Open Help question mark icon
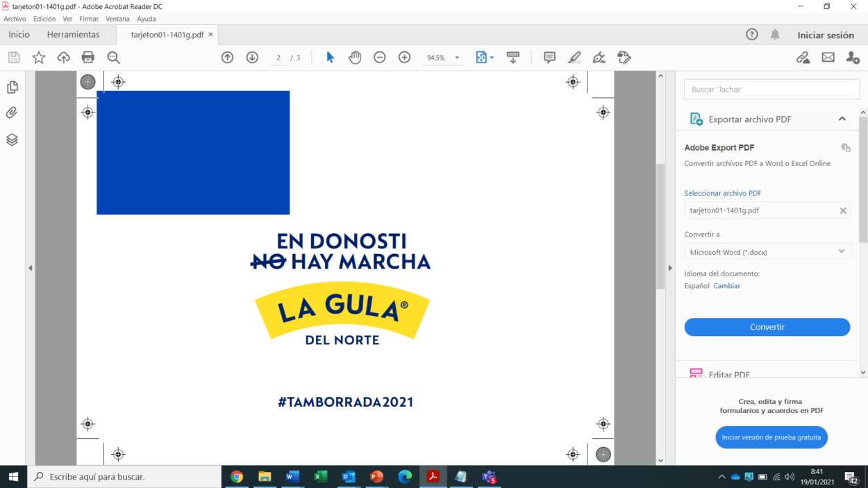 tap(752, 35)
